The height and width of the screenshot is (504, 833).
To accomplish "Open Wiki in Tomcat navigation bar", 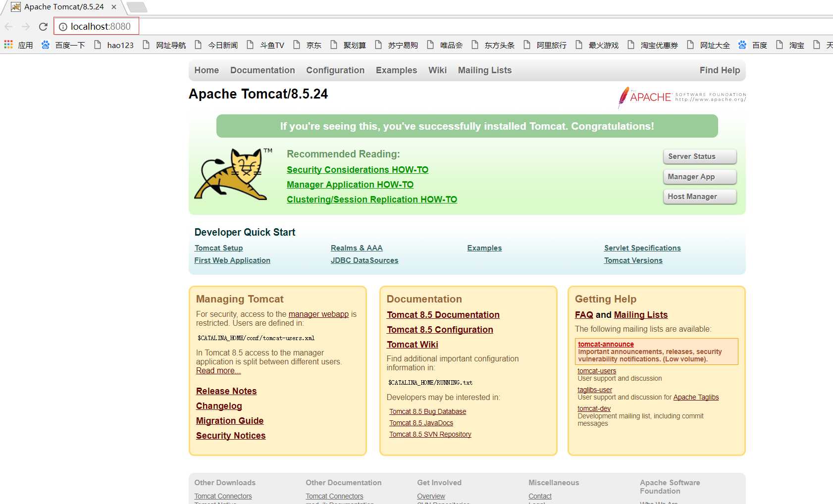I will tap(437, 70).
